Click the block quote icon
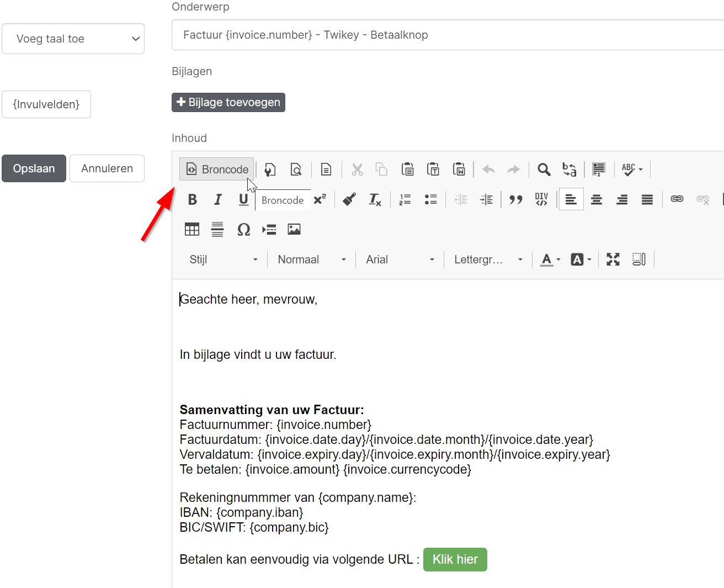 (516, 200)
